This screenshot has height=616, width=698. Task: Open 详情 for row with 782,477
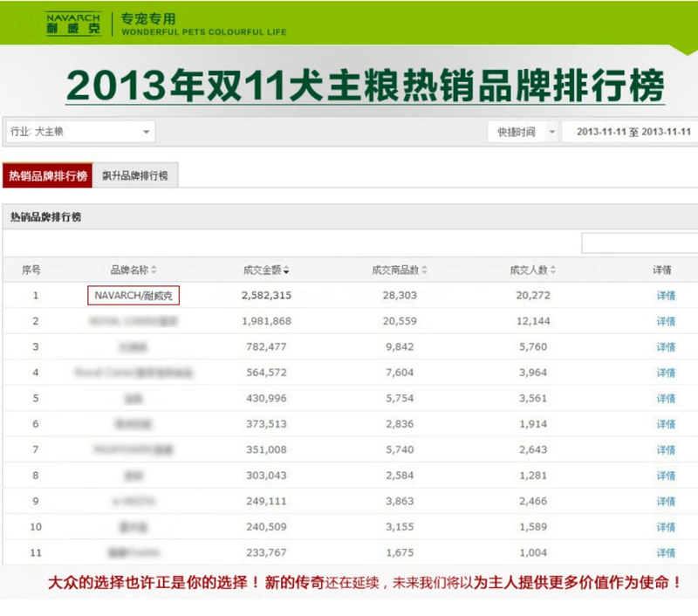tap(666, 347)
